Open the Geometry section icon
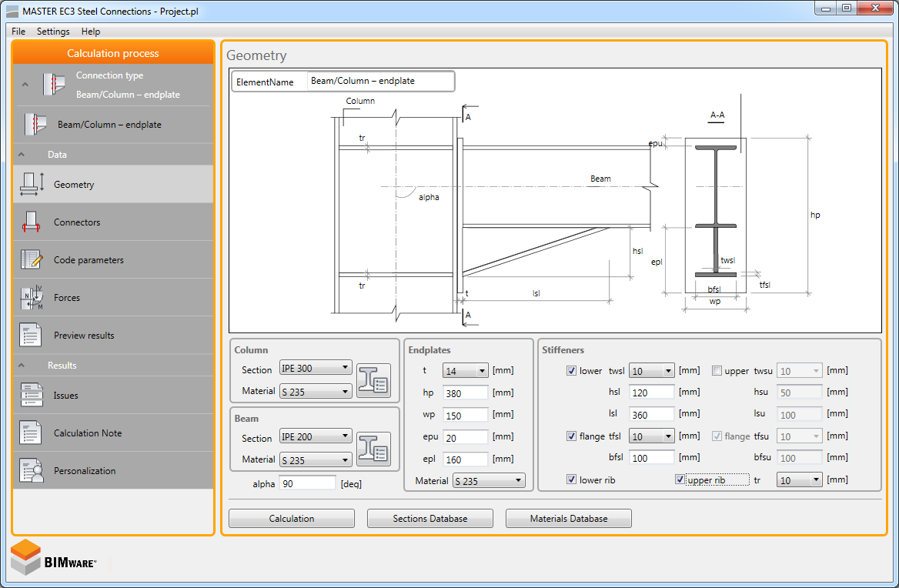This screenshot has width=899, height=588. click(32, 185)
